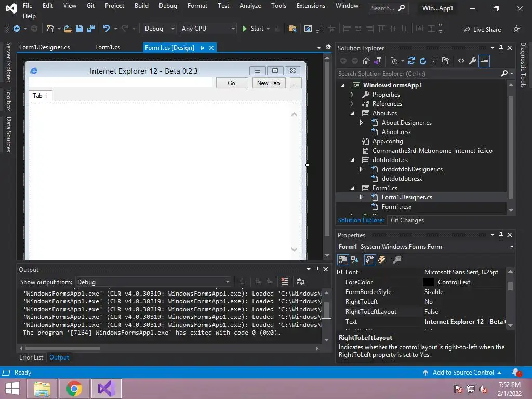Show Events lightning bolt in Properties panel
The height and width of the screenshot is (399, 532).
tap(382, 260)
